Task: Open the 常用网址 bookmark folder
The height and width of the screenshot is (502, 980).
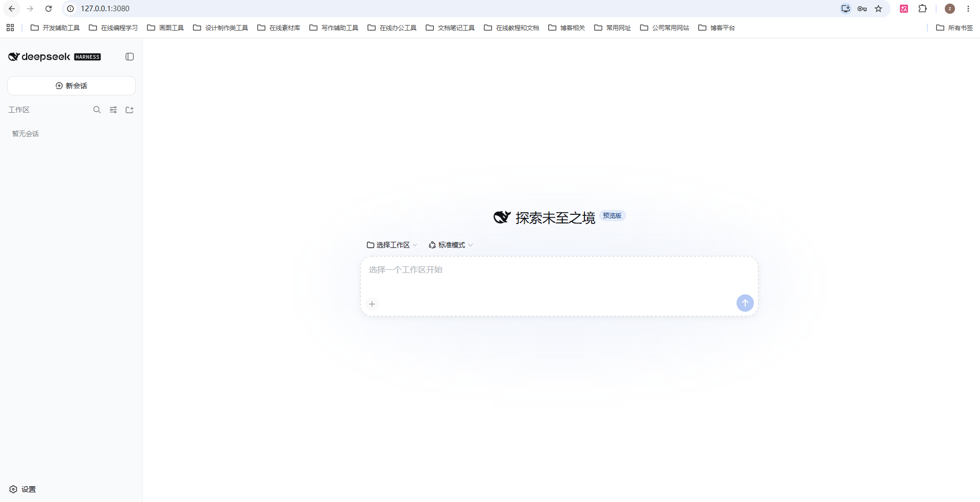Action: pyautogui.click(x=612, y=28)
